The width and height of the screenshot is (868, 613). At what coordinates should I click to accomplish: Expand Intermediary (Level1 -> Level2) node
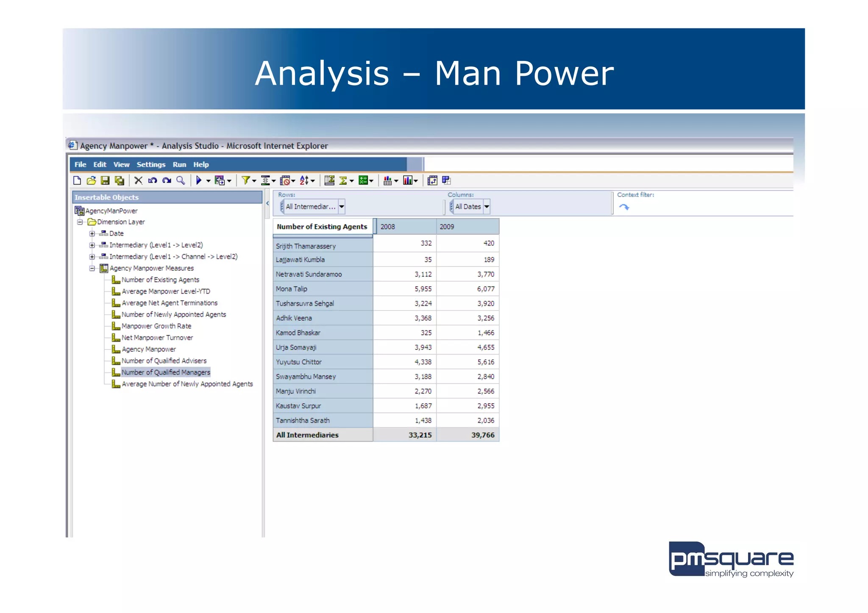tap(92, 245)
